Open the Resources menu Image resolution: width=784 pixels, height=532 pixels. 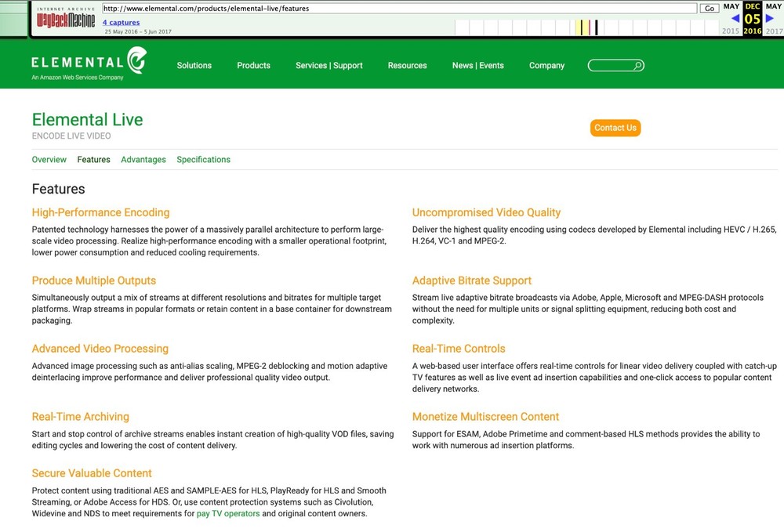pos(407,66)
